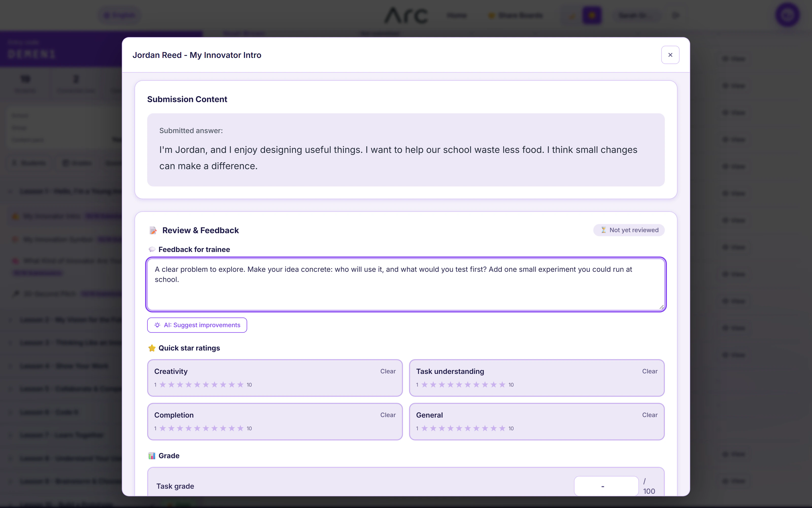Set Task understanding to eighth star
Viewport: 812px width, 508px height.
click(485, 384)
